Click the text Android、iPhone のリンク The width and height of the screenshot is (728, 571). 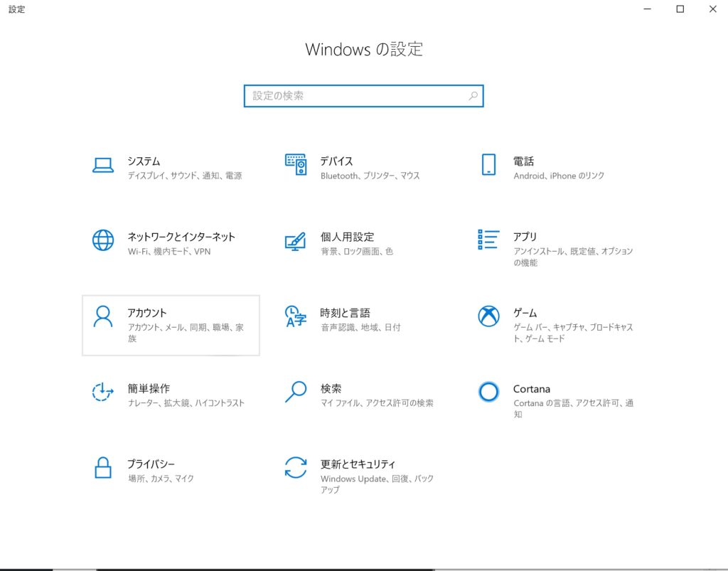coord(559,176)
